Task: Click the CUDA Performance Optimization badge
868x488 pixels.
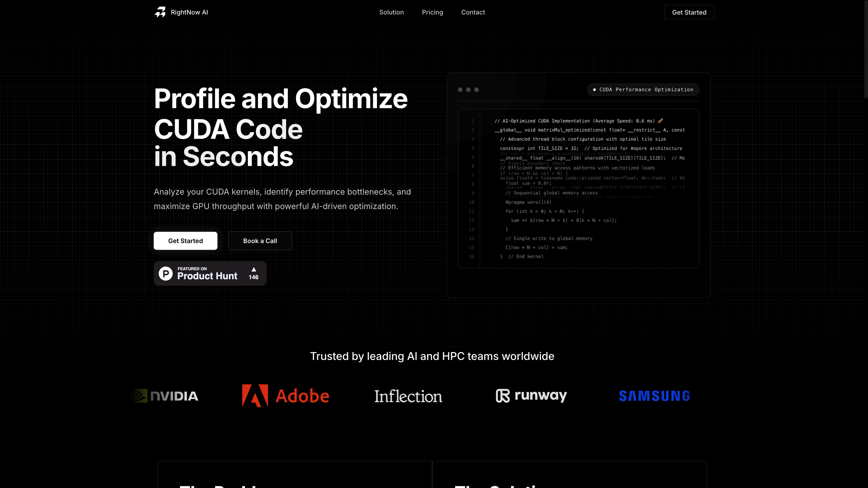Action: [x=643, y=89]
